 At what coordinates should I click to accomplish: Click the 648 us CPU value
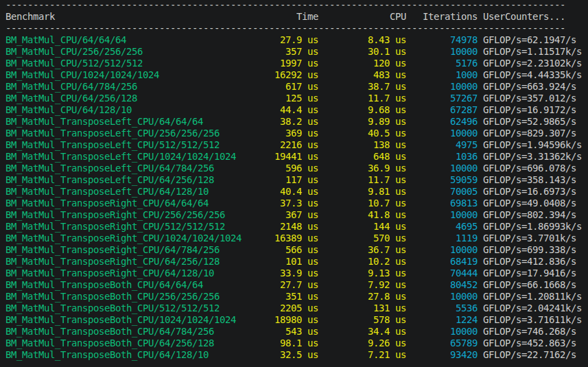[x=390, y=156]
